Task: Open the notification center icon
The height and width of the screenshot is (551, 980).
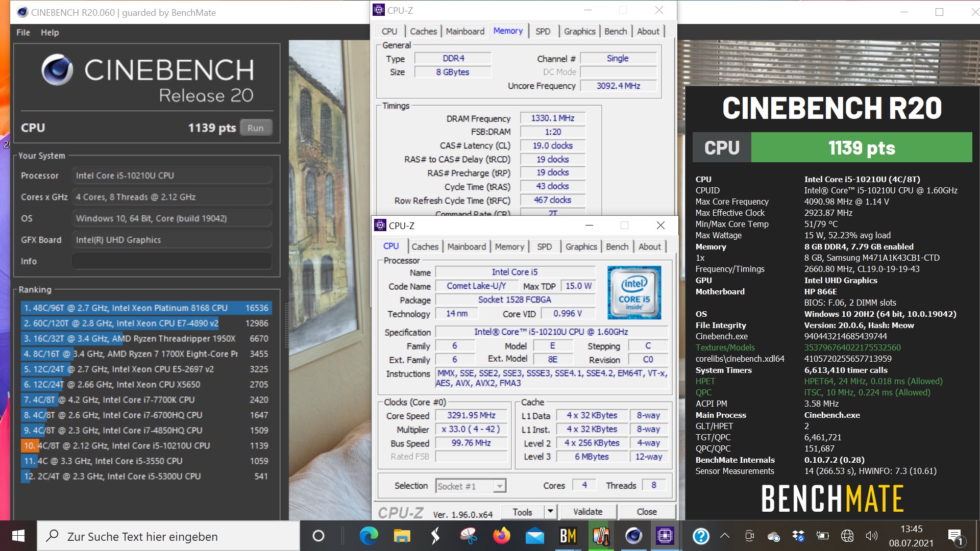Action: [x=955, y=536]
